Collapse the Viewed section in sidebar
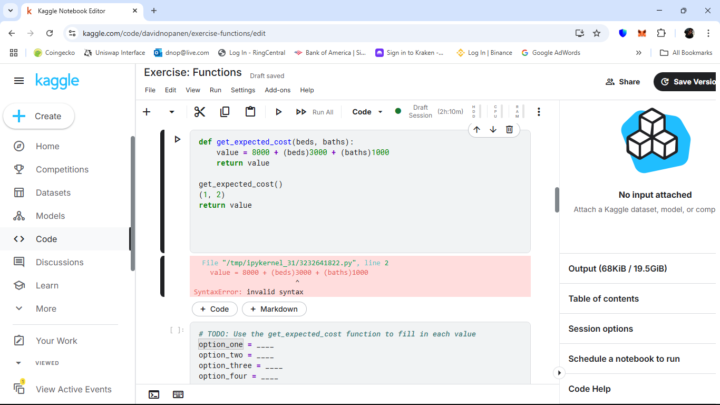 19,363
